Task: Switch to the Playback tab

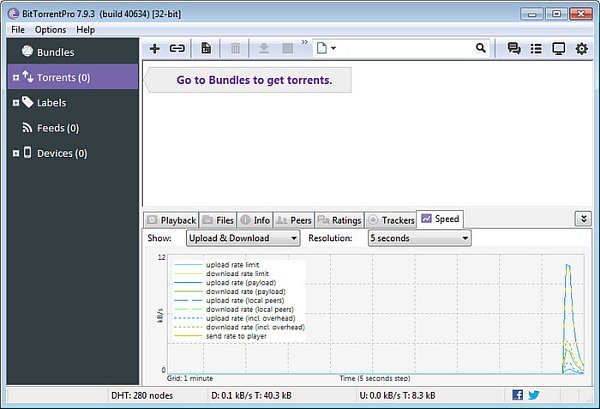Action: point(171,220)
